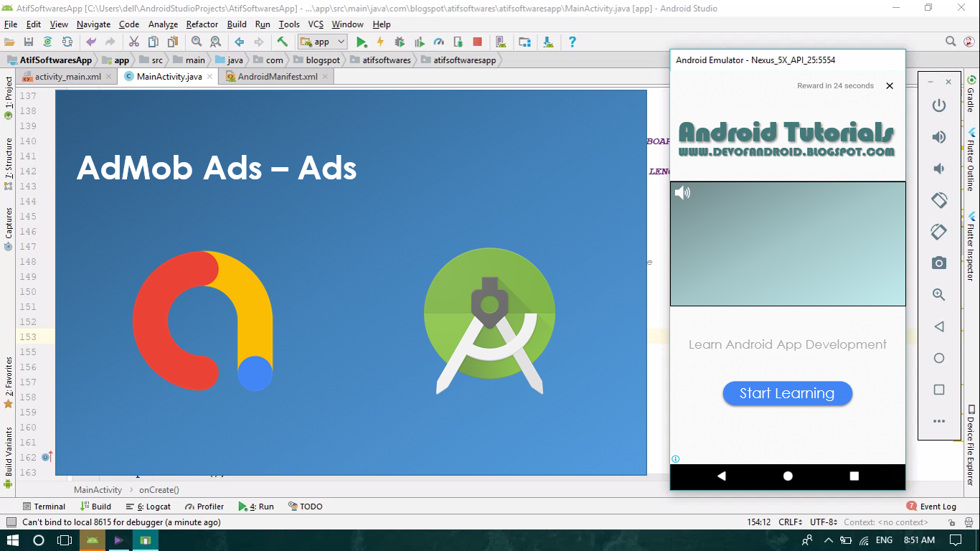
Task: Click the Search Everywhere magnifier icon
Action: point(951,42)
